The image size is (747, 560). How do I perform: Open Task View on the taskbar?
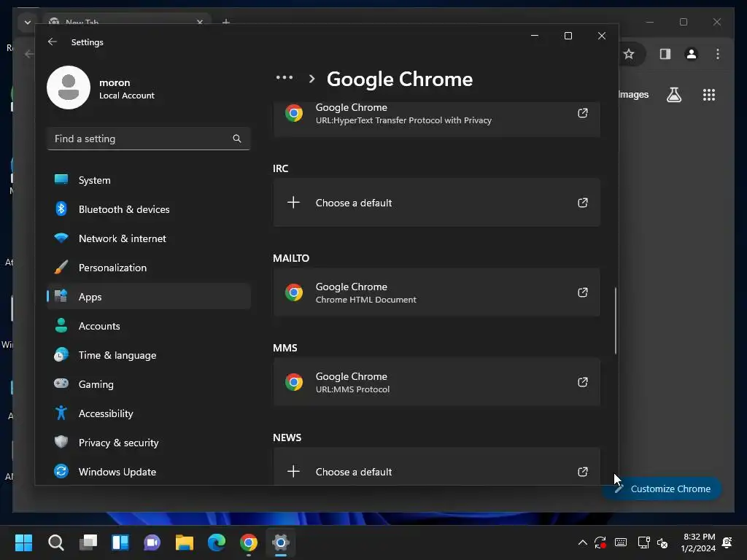click(x=88, y=542)
